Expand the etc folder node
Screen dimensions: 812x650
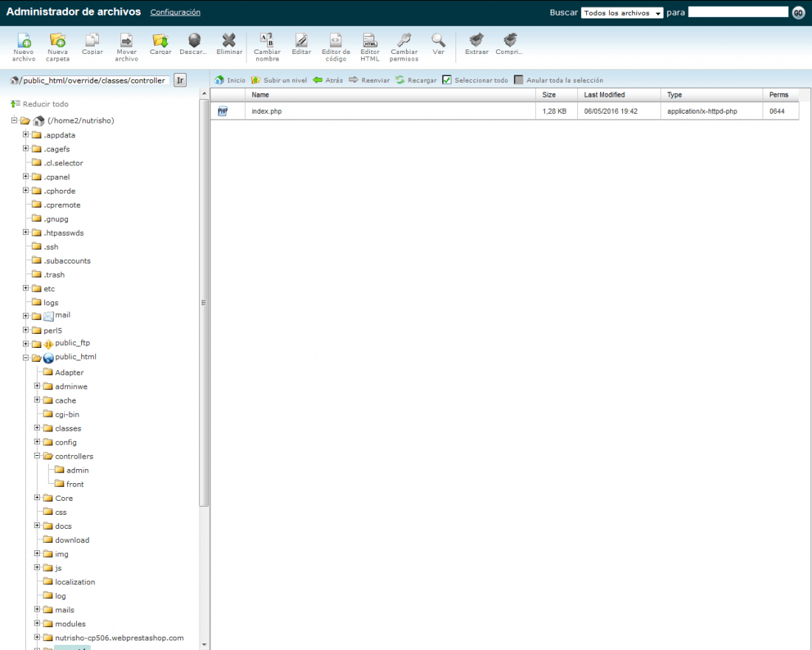(x=25, y=288)
